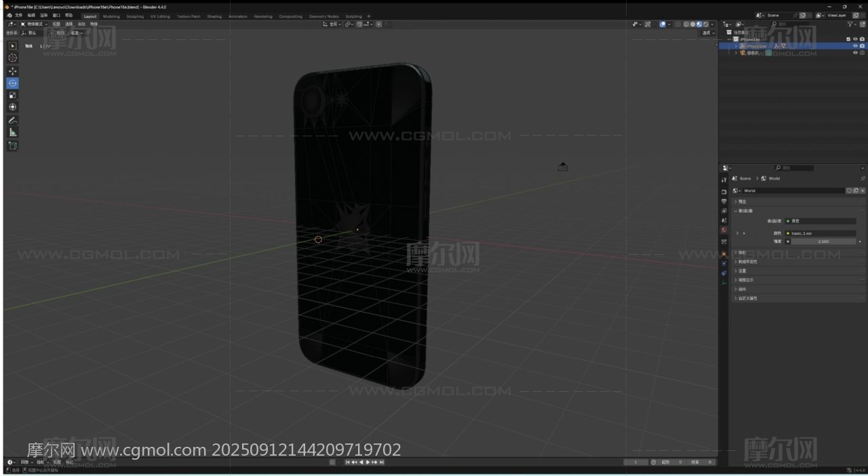Viewport: 868px width, 476px height.
Task: Switch to Shading workspace tab
Action: coord(214,16)
